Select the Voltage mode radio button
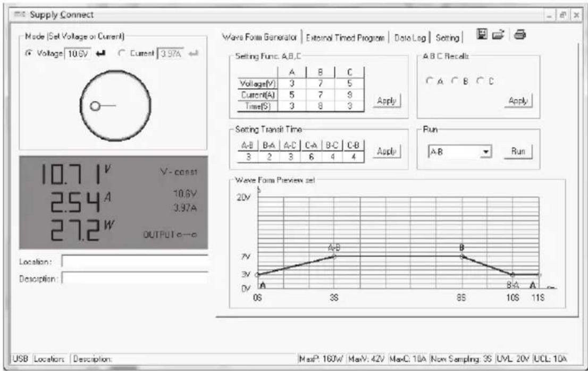The width and height of the screenshot is (588, 371). (x=28, y=53)
